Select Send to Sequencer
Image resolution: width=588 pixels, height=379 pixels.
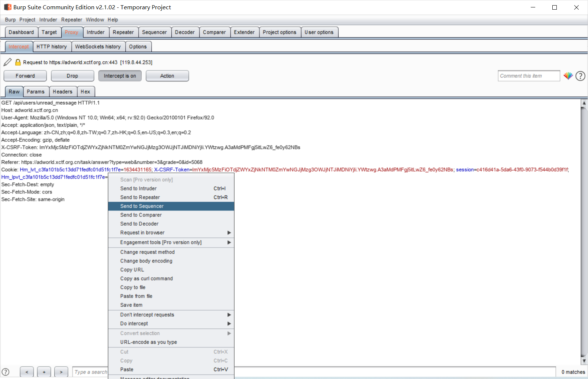171,206
